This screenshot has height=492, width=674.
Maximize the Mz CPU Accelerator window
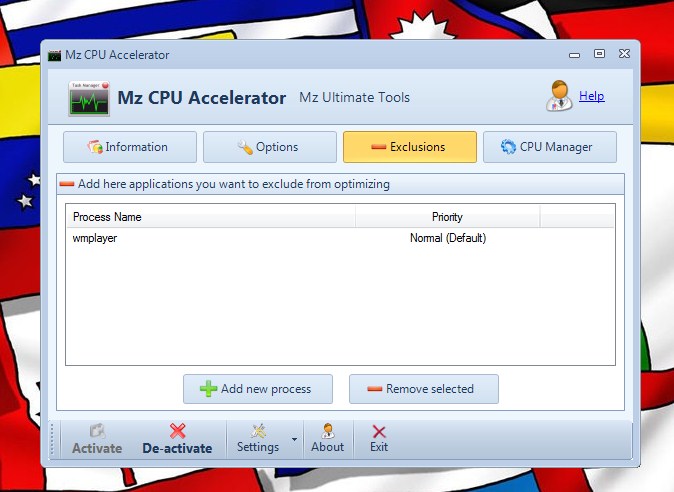pyautogui.click(x=599, y=54)
